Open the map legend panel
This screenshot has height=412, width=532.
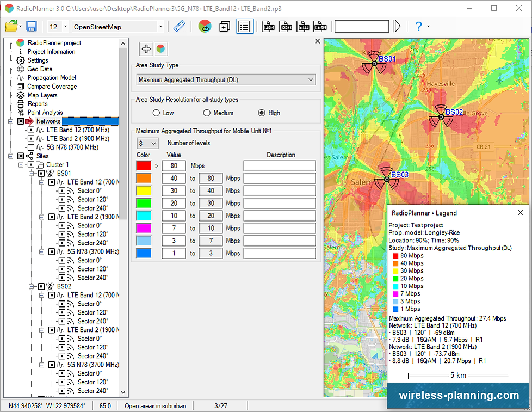click(244, 26)
